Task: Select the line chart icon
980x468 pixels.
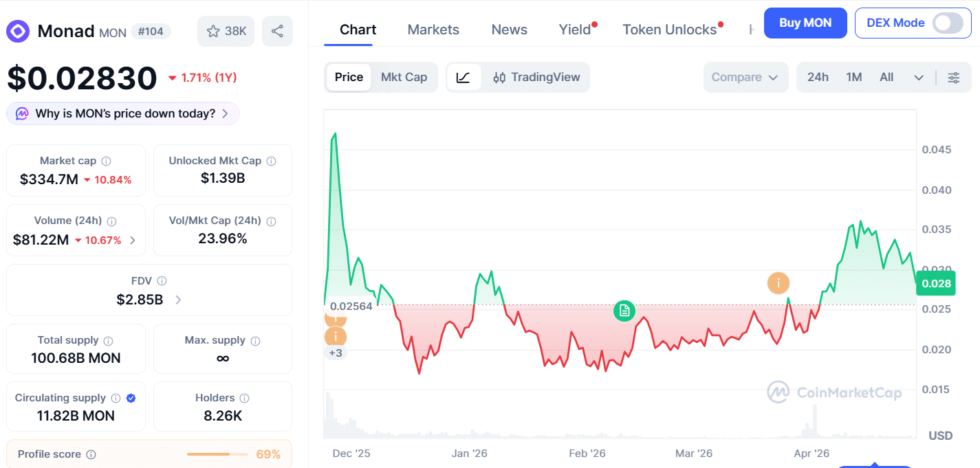Action: pos(463,78)
